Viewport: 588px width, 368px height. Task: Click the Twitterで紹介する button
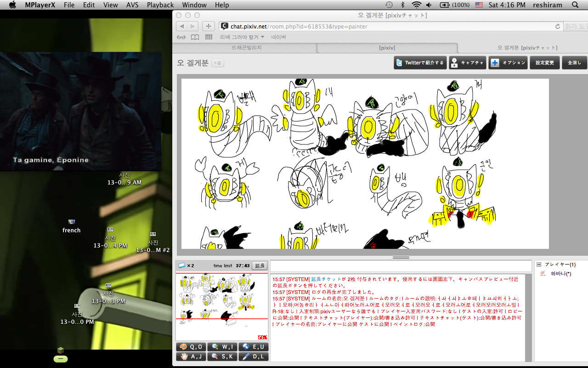[x=420, y=63]
